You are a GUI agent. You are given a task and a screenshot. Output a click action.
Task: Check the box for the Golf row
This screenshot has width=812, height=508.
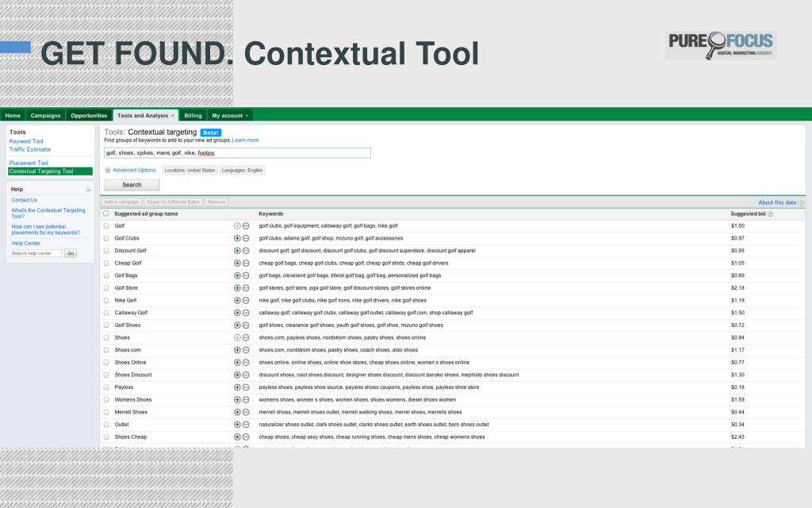click(106, 226)
